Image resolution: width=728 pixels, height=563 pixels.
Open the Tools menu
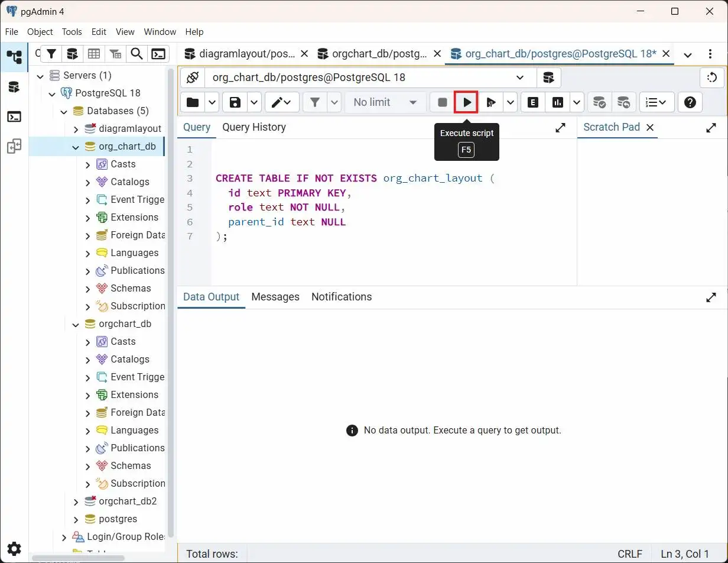coord(72,32)
